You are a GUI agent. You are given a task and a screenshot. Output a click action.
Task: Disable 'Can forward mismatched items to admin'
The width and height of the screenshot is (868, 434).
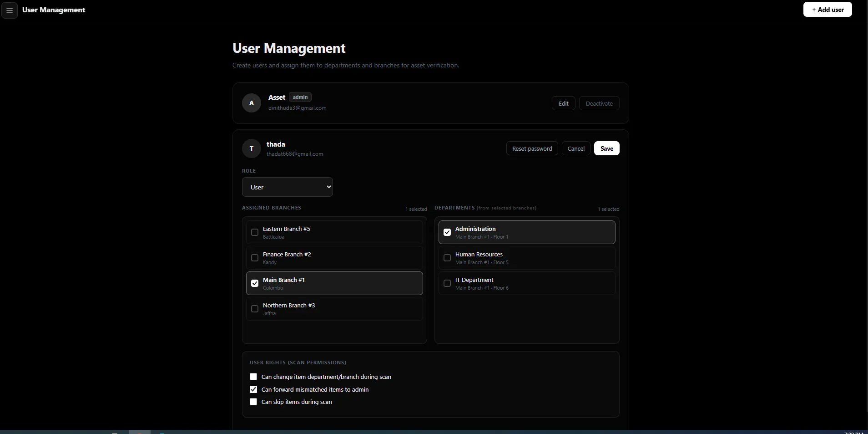(x=253, y=389)
